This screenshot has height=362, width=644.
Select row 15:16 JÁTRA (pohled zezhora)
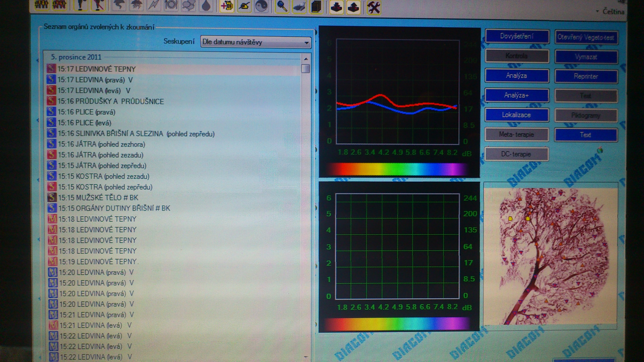click(173, 144)
